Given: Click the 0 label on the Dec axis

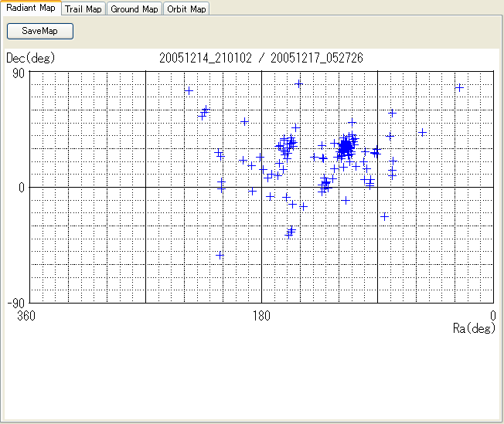Looking at the screenshot, I should [22, 188].
